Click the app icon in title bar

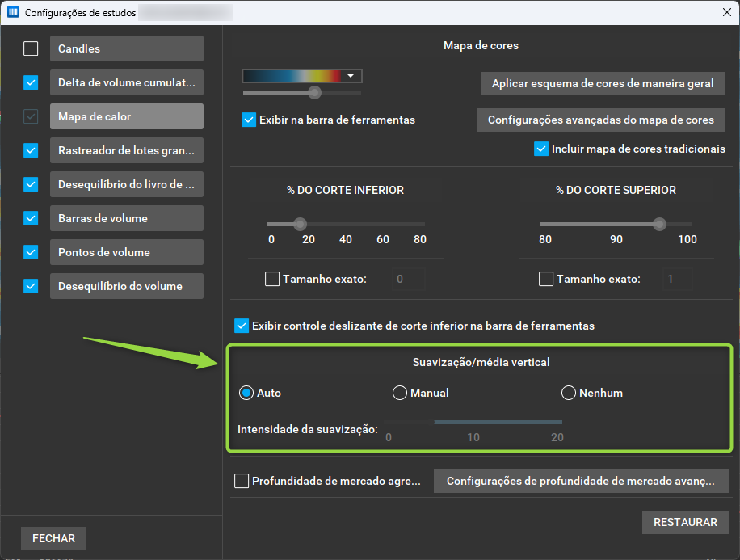pos(13,12)
